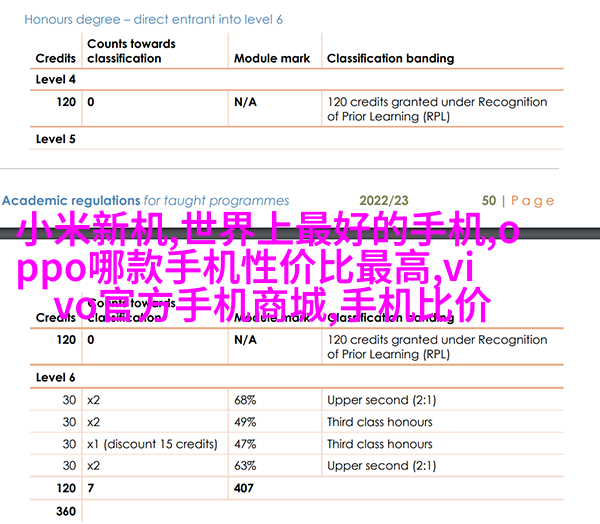Click the 'Credits' header above Level 4
The width and height of the screenshot is (600, 524).
coord(55,58)
